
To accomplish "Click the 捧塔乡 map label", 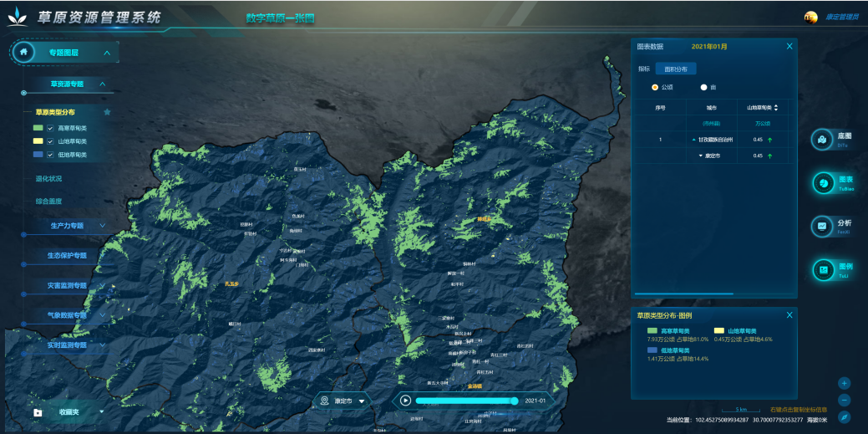I will [485, 219].
